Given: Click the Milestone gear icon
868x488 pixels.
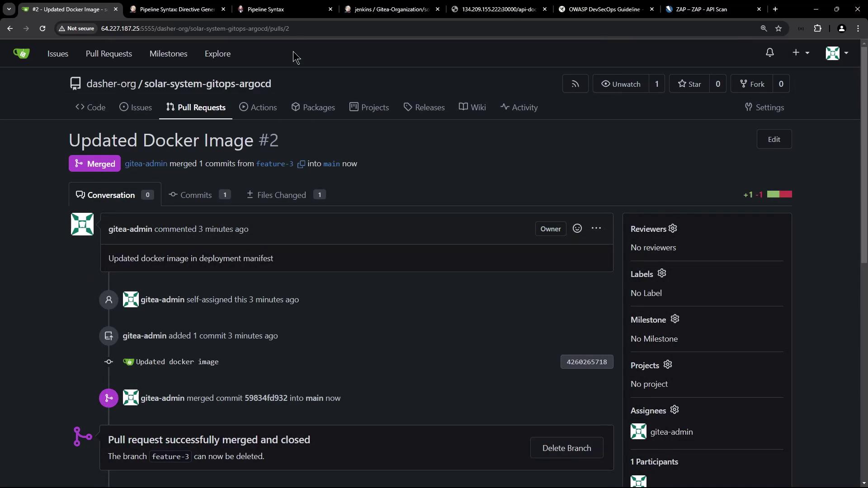Looking at the screenshot, I should tap(675, 319).
